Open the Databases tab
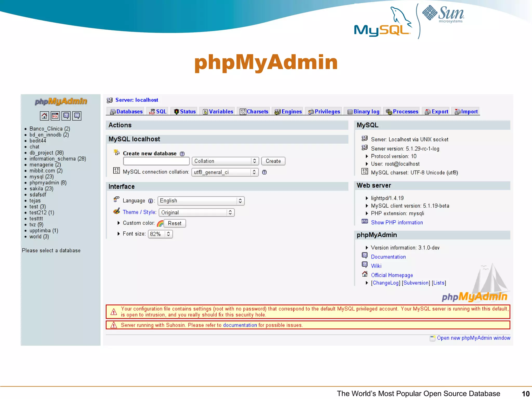The width and height of the screenshot is (532, 399). 126,111
